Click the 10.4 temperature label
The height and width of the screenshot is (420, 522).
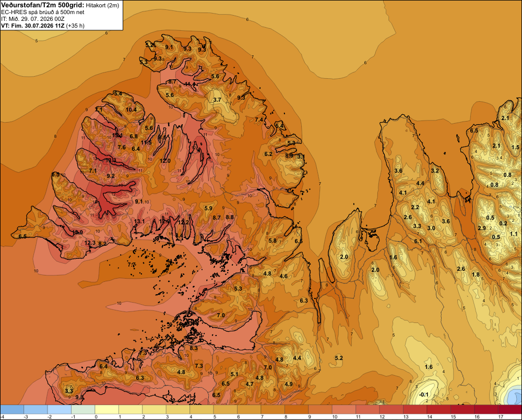131,110
